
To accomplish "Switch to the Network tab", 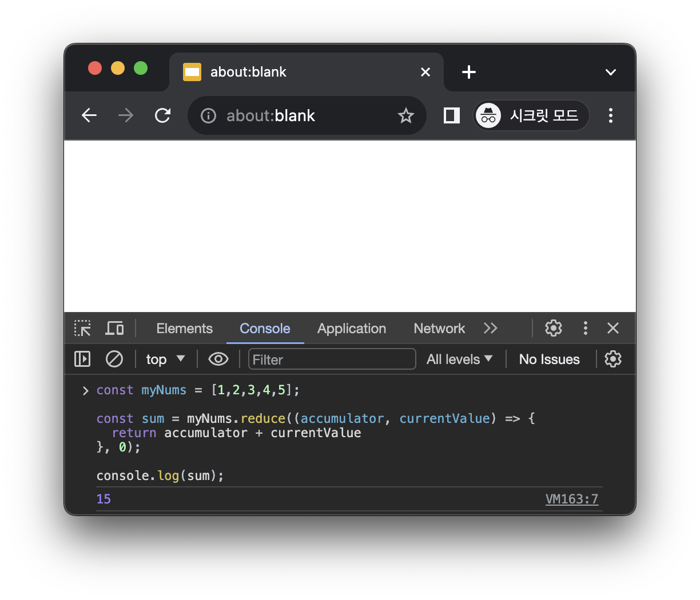I will pos(439,329).
